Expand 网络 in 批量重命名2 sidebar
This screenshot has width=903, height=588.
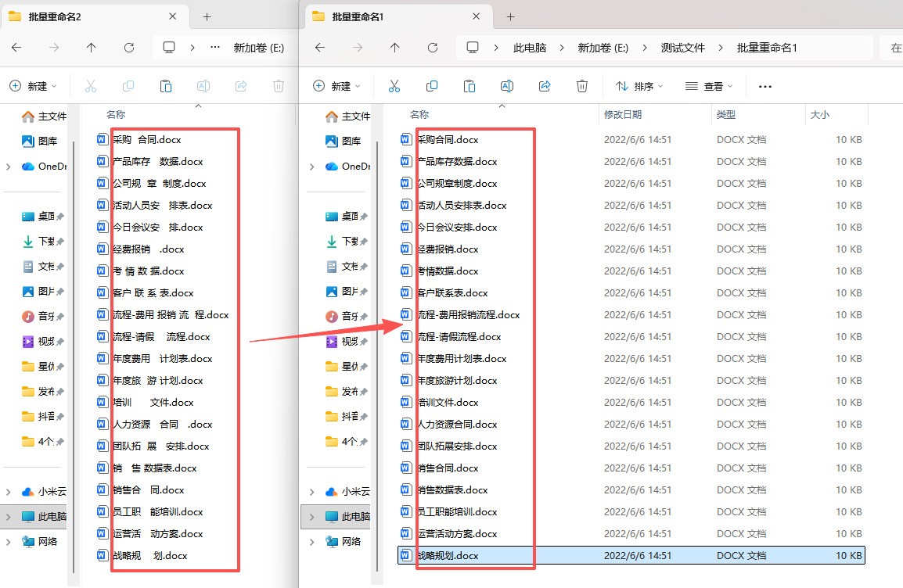8,542
